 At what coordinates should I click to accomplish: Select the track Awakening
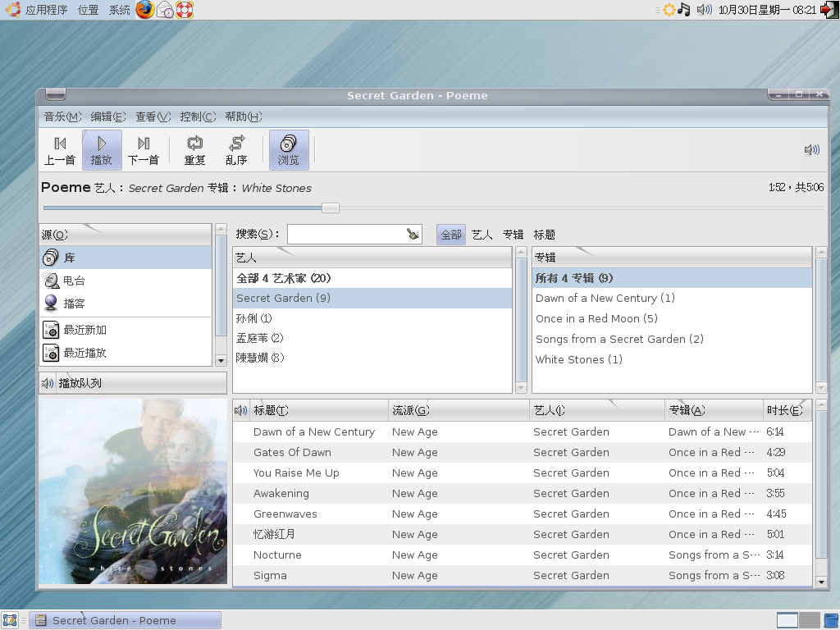(523, 493)
